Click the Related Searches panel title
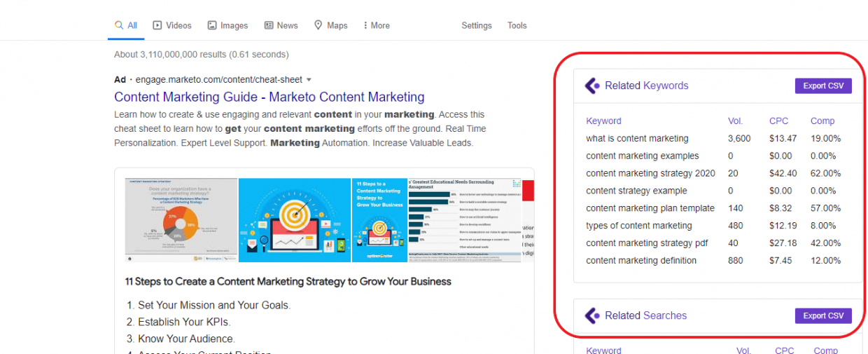868x354 pixels. point(645,315)
